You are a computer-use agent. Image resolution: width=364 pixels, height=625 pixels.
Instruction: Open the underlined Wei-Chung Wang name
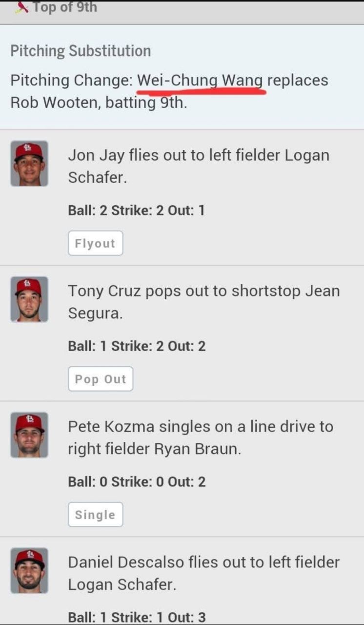tap(200, 80)
